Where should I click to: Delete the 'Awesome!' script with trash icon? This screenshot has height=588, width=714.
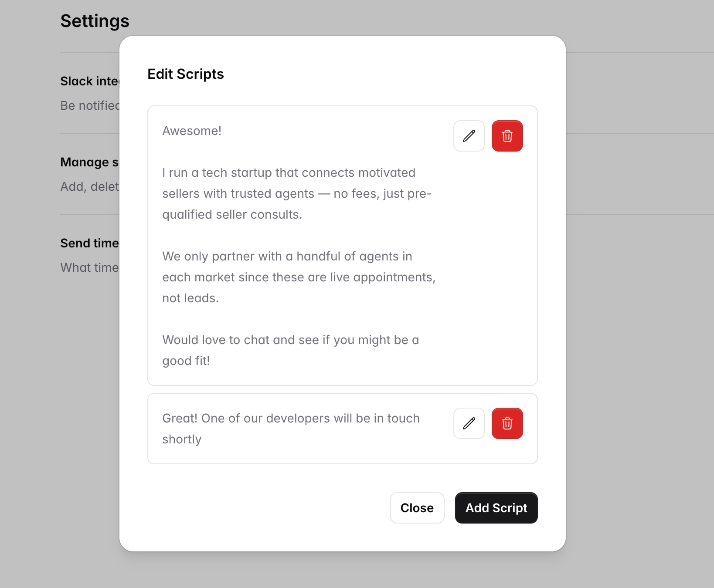point(507,136)
